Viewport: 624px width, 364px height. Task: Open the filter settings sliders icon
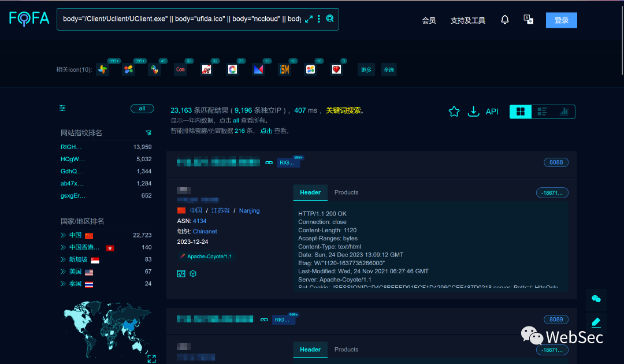[62, 108]
